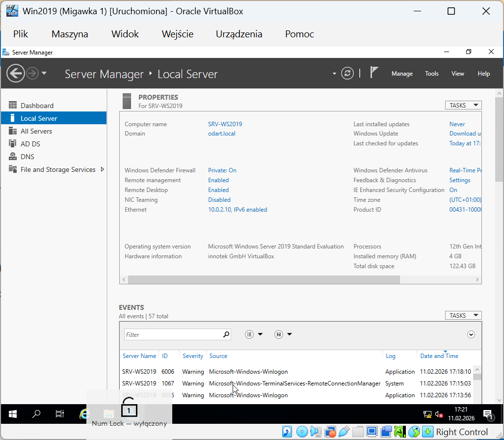Screen dimensions: 504x440
Task: Open File Explorer from the taskbar
Action: click(x=108, y=414)
